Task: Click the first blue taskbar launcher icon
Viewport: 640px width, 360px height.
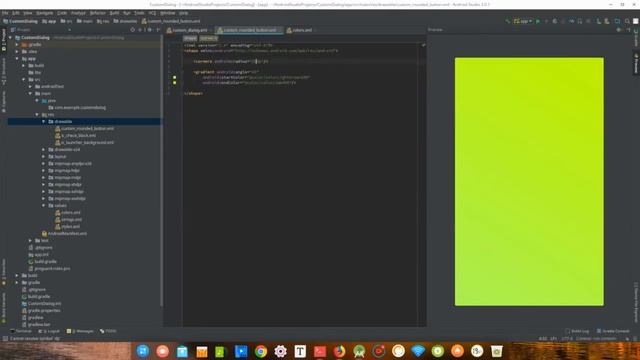Action: [x=143, y=351]
